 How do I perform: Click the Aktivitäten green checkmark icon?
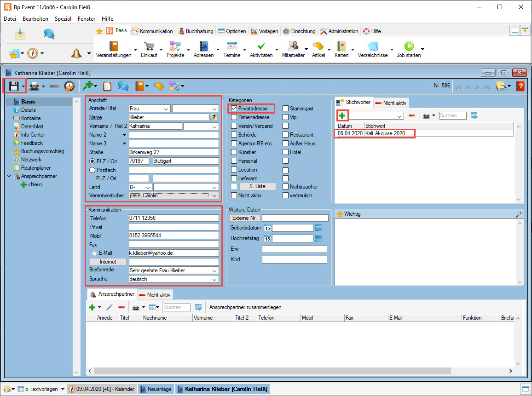(261, 46)
